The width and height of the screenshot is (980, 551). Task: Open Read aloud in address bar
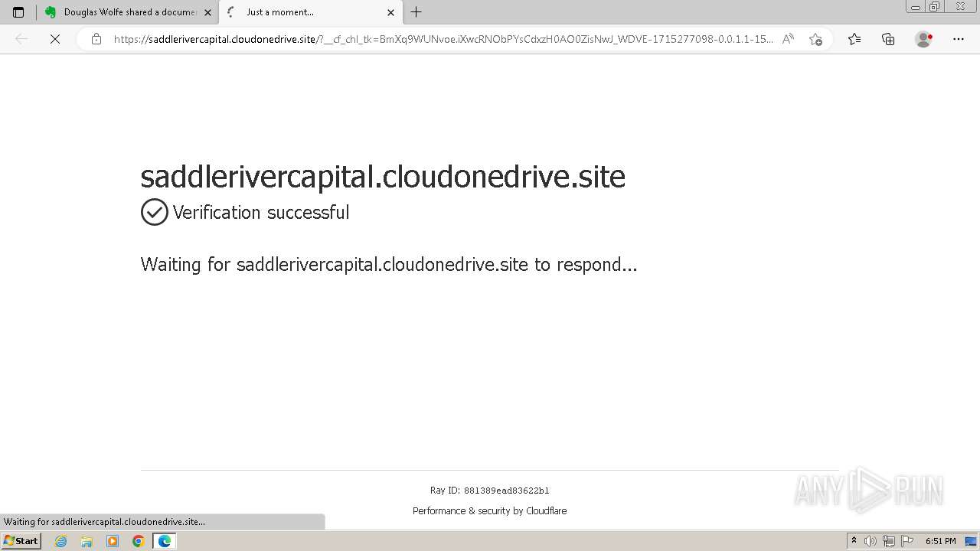point(788,39)
